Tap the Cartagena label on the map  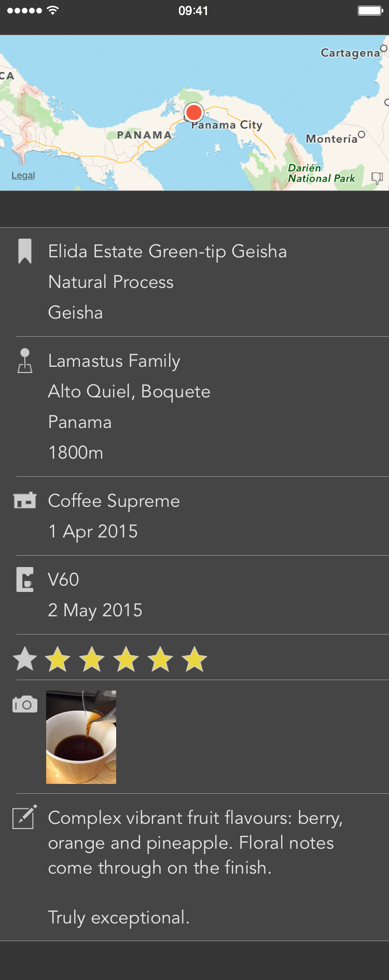[350, 53]
